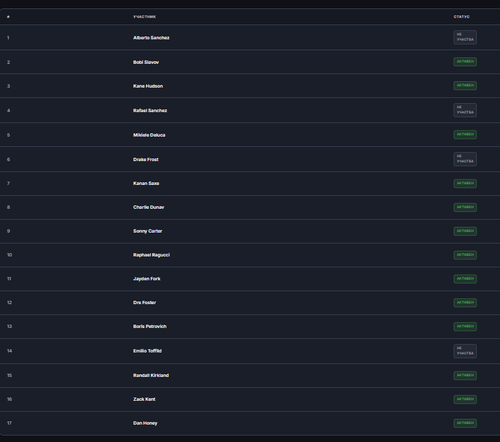Select the participant name in row 5

(149, 135)
